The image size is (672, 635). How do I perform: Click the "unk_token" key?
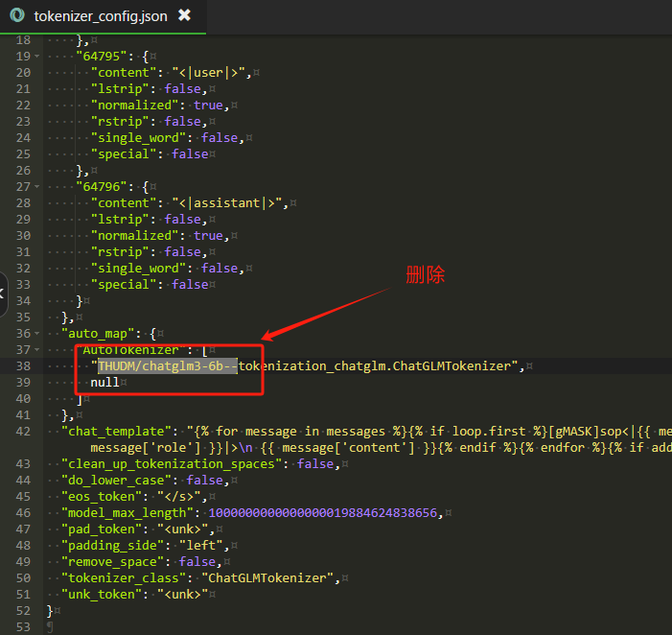click(102, 595)
